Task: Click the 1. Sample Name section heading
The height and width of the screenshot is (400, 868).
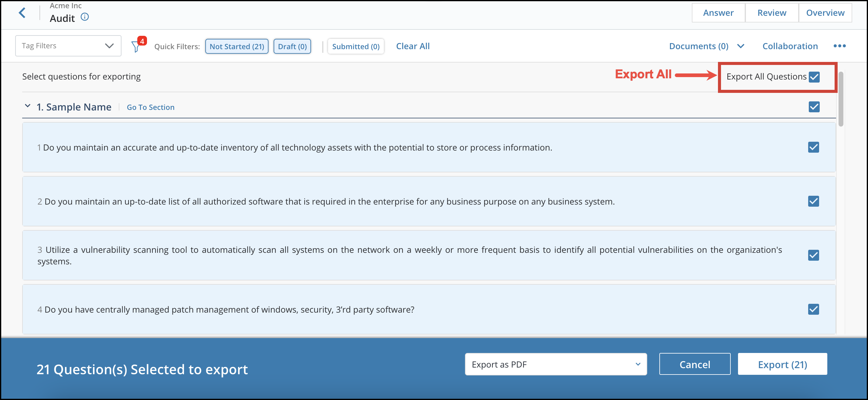Action: [x=74, y=107]
